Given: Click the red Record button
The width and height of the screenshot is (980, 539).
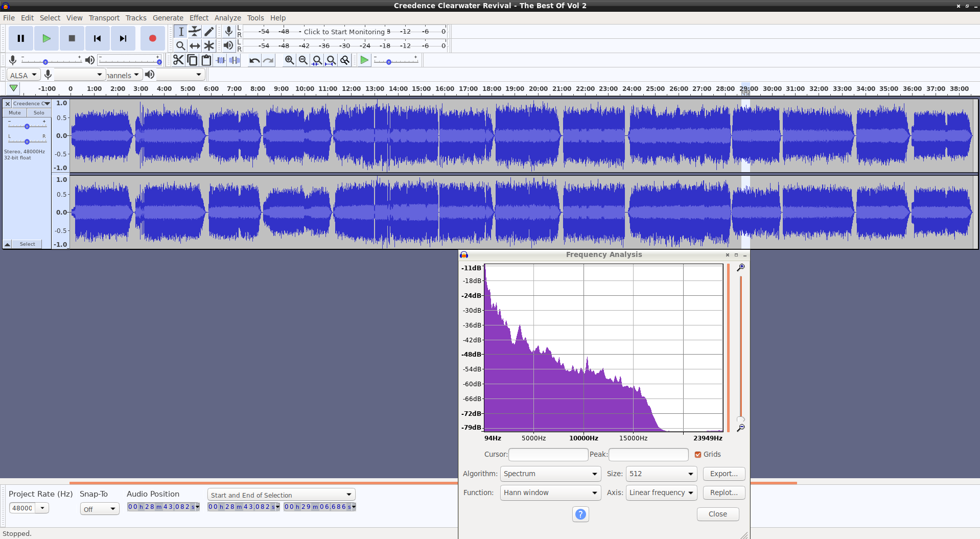Looking at the screenshot, I should [152, 38].
